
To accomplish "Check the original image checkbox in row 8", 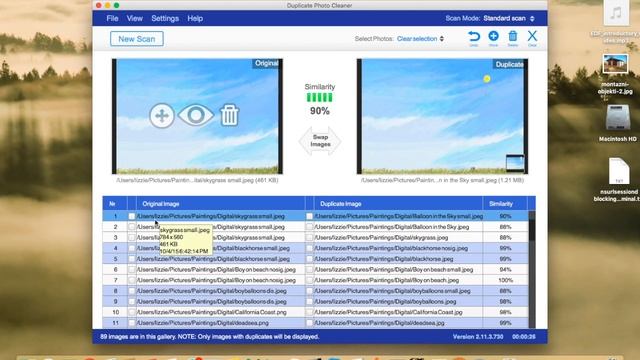I will (x=131, y=291).
